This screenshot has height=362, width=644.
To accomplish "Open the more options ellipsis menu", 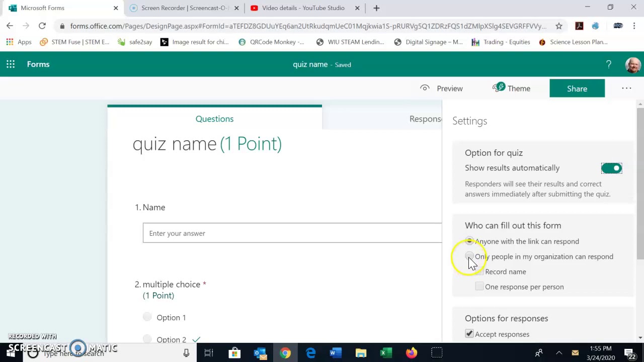I will pos(626,88).
